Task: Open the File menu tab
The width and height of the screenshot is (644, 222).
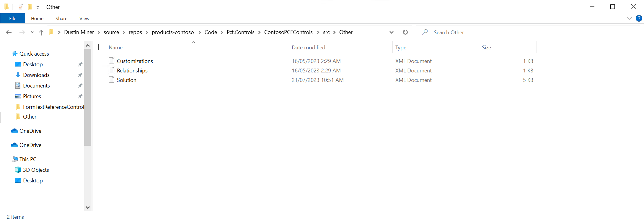Action: [x=13, y=18]
